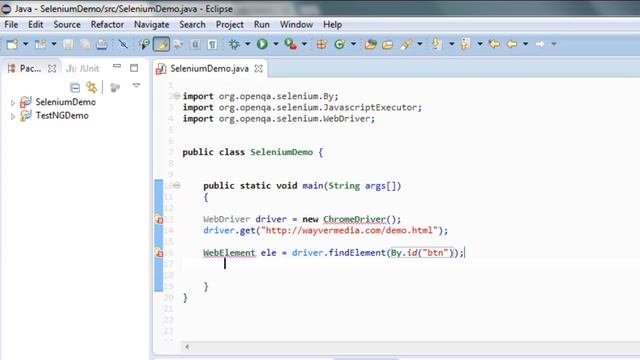Viewport: 640px width, 360px height.
Task: Click the "btn" string in findElement
Action: [x=435, y=253]
